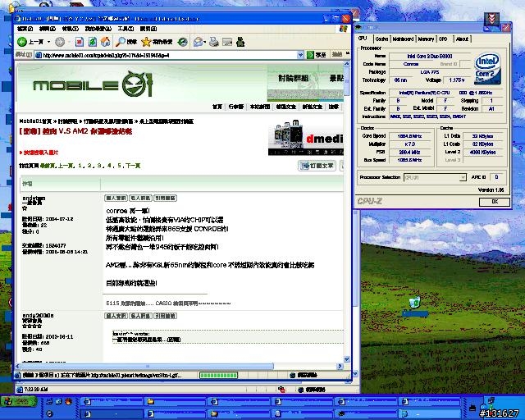This screenshot has height=420, width=525.
Task: Click the first button above andytao's post
Action: 116,198
